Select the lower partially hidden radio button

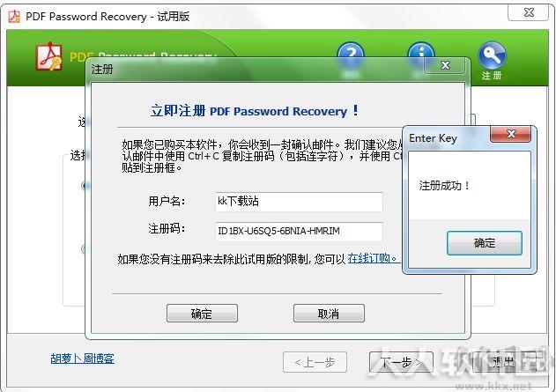pyautogui.click(x=84, y=249)
